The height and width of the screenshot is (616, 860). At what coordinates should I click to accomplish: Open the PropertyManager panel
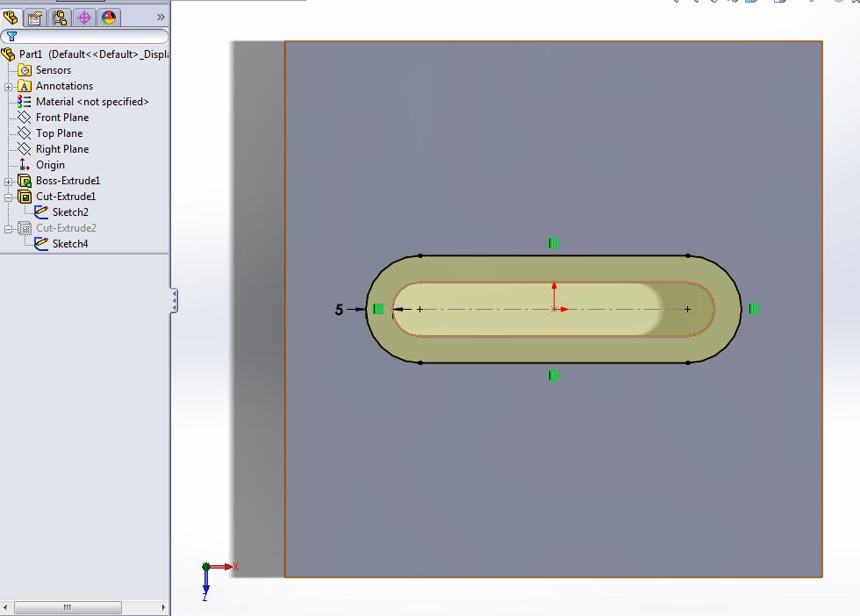tap(35, 17)
